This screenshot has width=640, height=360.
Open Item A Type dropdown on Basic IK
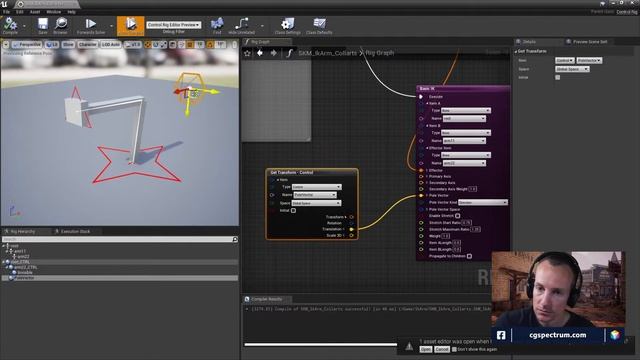[466, 111]
